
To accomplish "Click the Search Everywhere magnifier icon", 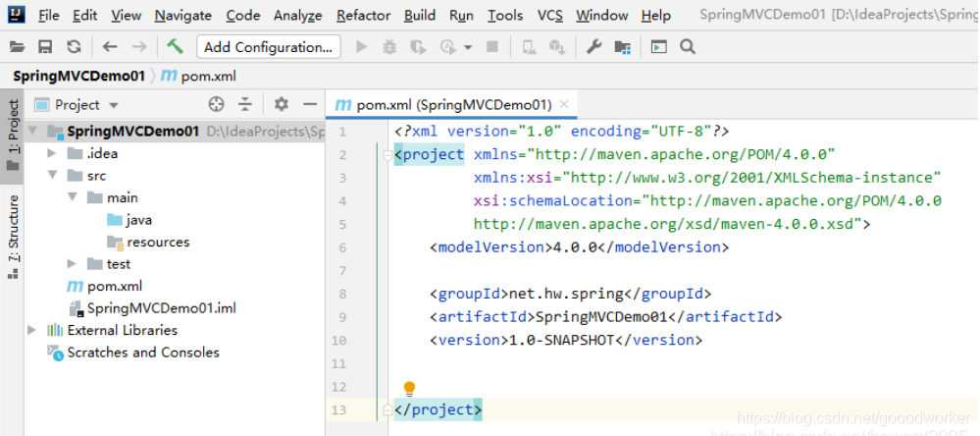I will coord(688,47).
